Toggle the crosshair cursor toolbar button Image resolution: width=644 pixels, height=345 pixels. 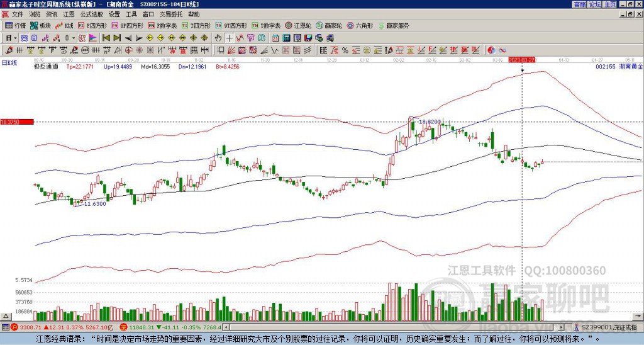pos(230,38)
